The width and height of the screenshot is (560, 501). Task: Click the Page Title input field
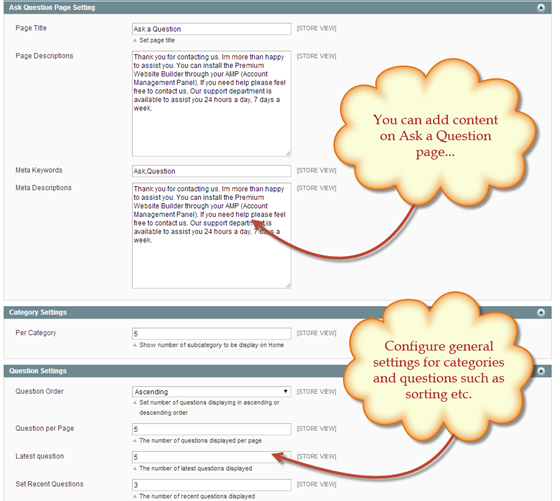211,29
